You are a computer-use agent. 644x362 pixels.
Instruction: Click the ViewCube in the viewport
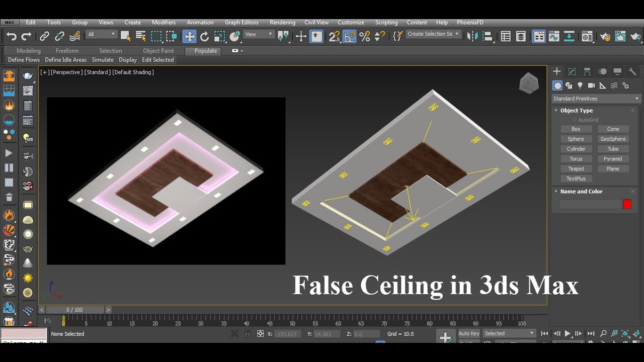tap(529, 82)
